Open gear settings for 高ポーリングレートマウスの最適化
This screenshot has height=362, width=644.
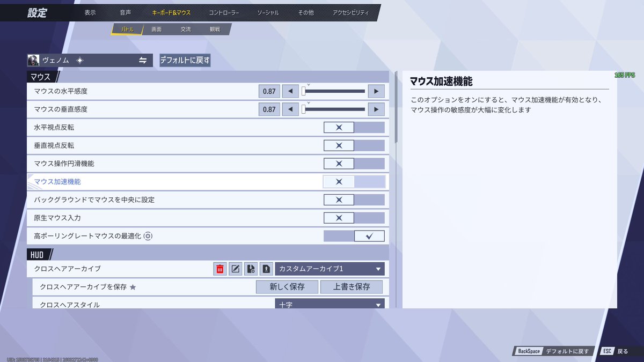click(x=148, y=236)
